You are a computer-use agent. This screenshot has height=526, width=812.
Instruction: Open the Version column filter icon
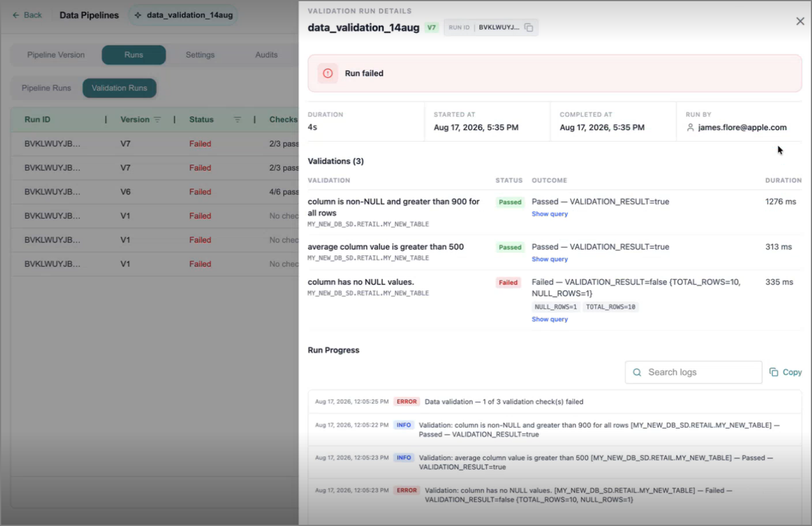point(157,120)
